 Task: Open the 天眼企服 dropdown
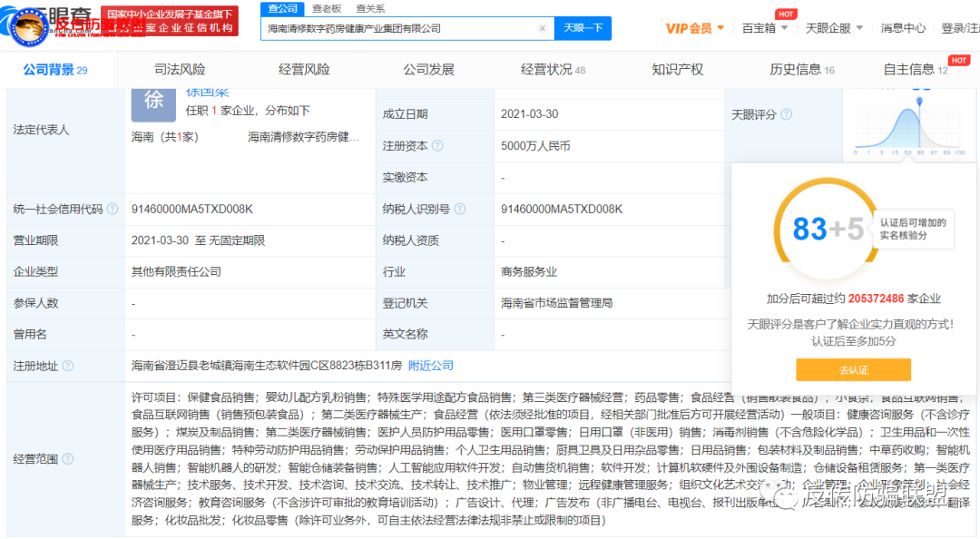tap(834, 28)
